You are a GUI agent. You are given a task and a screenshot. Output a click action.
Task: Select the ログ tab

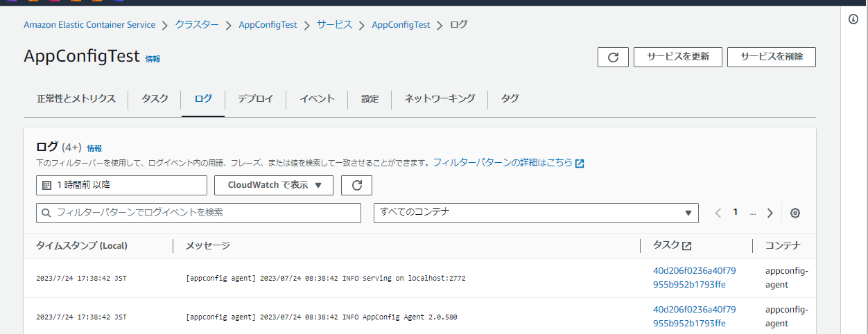click(203, 99)
